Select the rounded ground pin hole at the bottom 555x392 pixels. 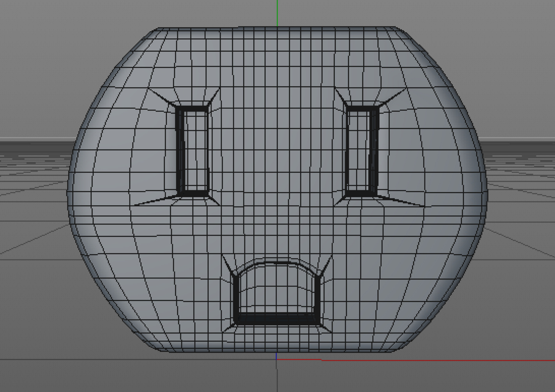(277, 294)
